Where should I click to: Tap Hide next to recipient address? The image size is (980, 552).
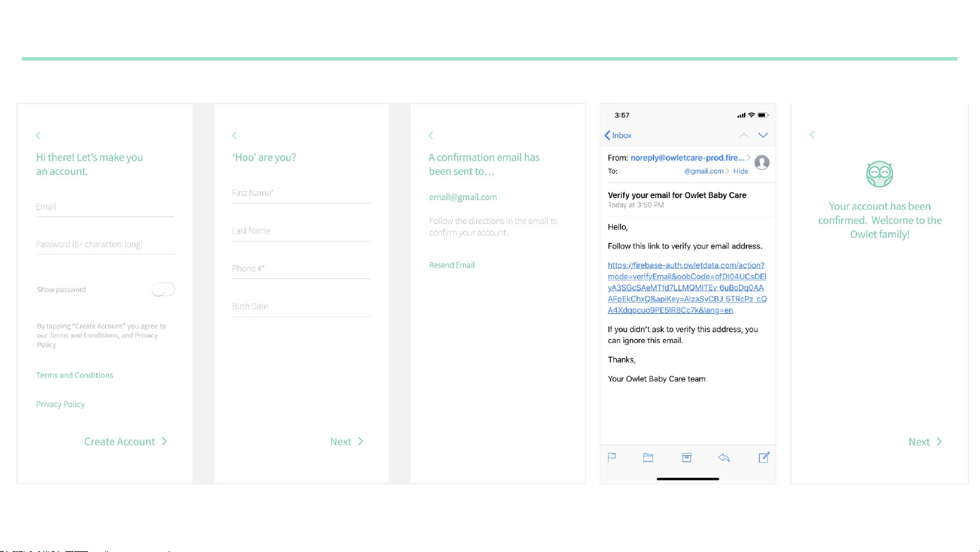(741, 172)
